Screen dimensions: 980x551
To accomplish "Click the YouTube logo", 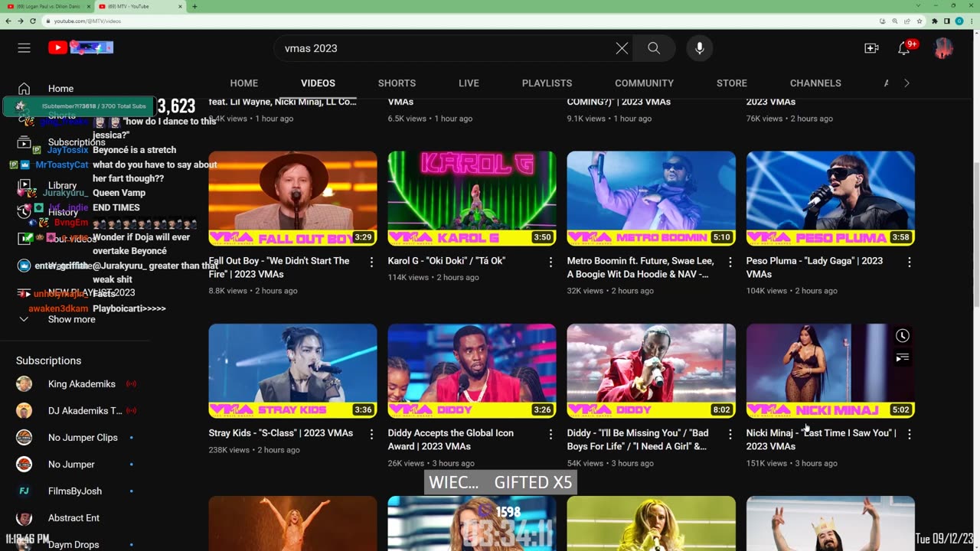I will [80, 48].
